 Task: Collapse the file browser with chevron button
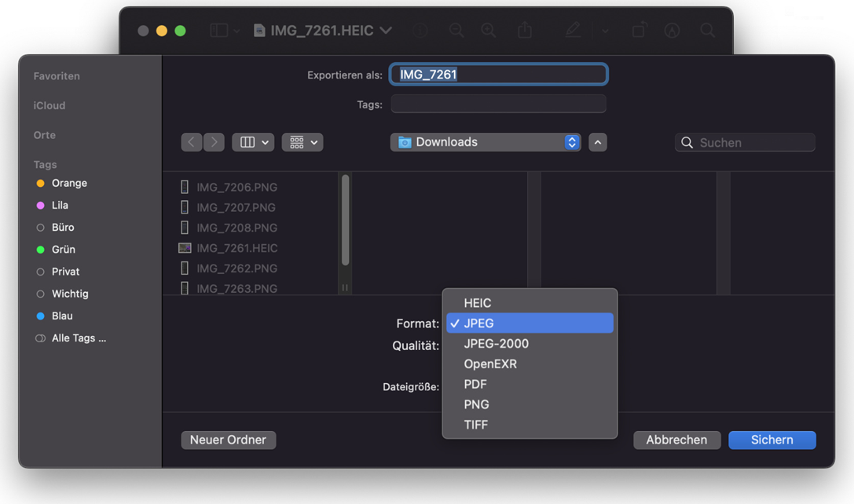point(598,142)
